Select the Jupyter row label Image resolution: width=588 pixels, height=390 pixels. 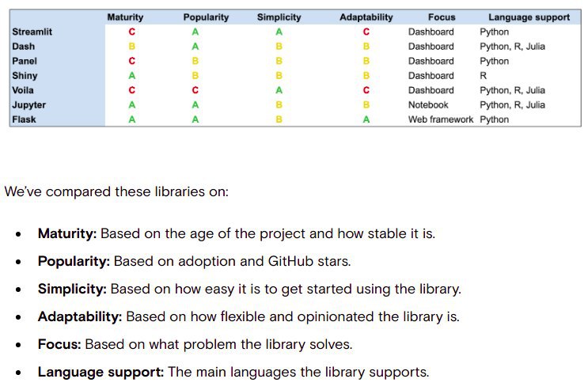(x=28, y=105)
